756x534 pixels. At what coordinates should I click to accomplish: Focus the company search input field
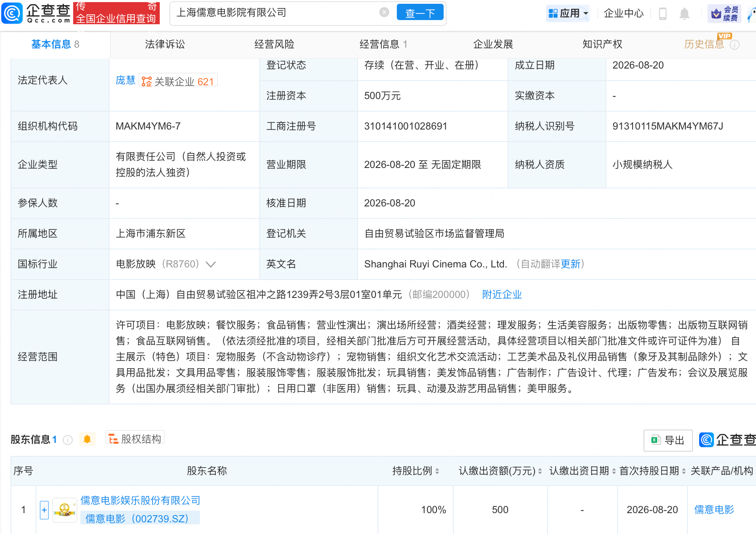click(x=276, y=13)
